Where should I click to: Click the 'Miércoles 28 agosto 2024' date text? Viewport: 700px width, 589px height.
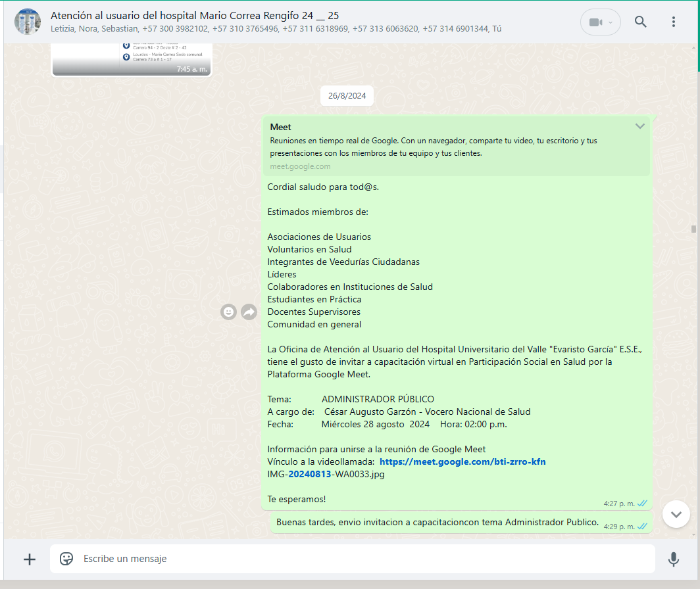click(376, 425)
